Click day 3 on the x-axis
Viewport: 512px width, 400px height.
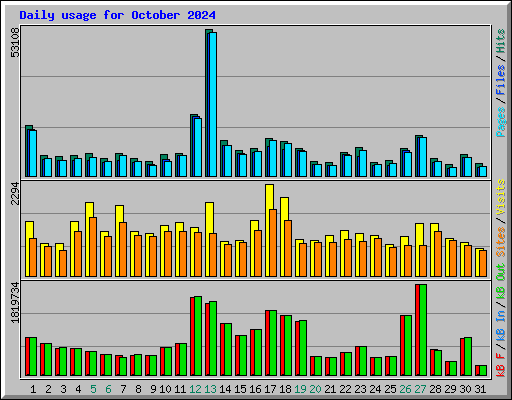pyautogui.click(x=63, y=389)
